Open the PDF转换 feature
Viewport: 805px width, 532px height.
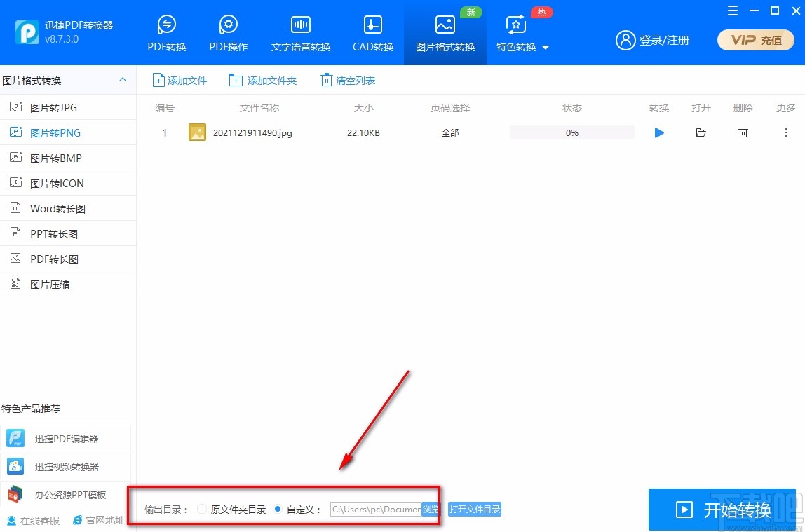[x=166, y=32]
